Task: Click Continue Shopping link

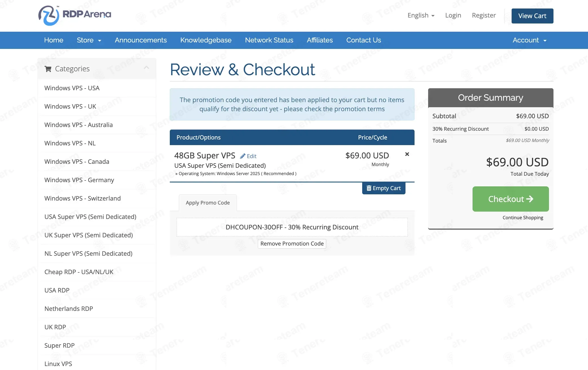Action: coord(523,218)
